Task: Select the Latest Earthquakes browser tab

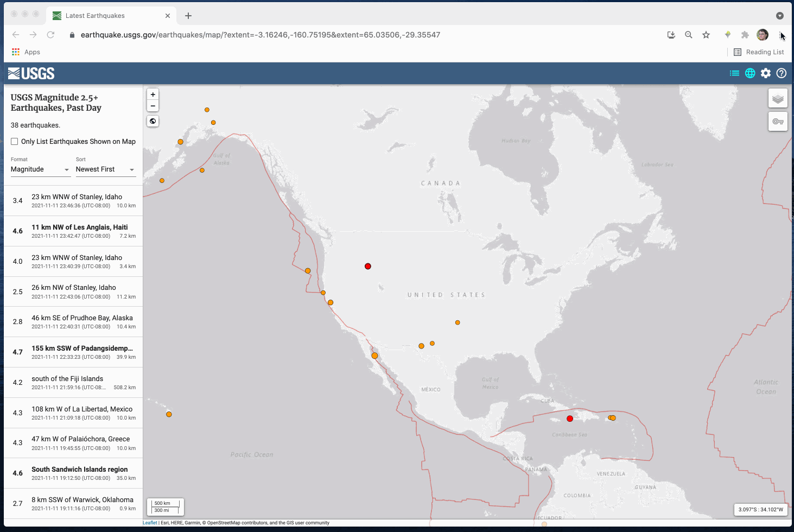Action: click(x=95, y=16)
